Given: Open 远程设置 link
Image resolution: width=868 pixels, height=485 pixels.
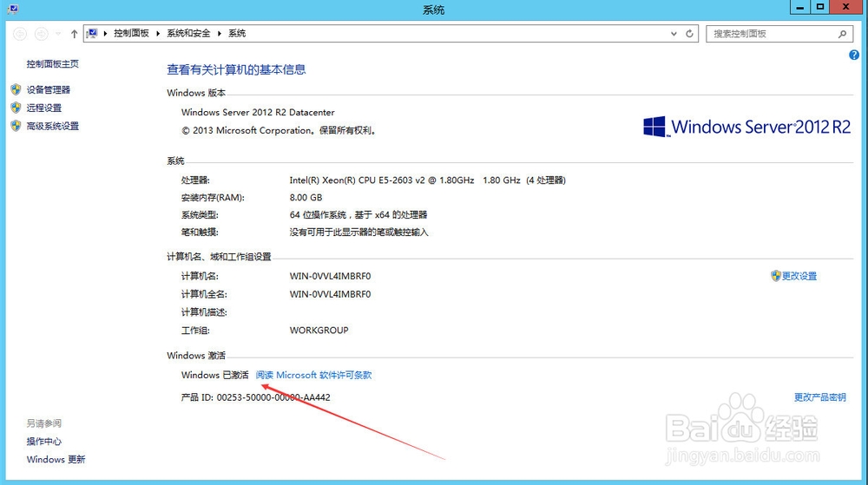Looking at the screenshot, I should point(43,108).
